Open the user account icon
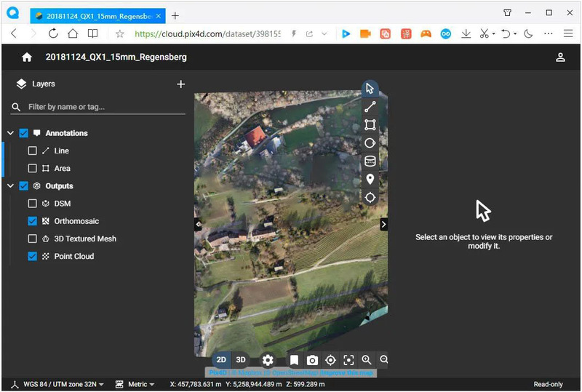 [x=560, y=57]
